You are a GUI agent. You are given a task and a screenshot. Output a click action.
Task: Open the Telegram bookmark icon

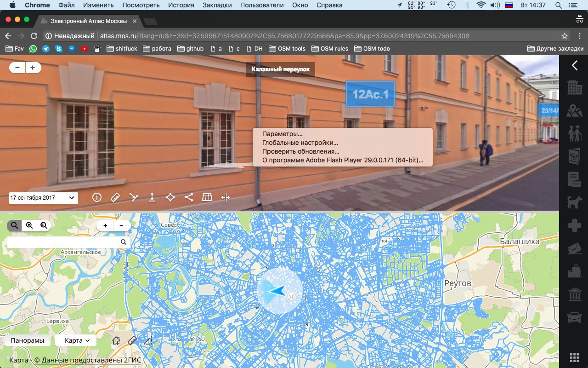click(46, 48)
